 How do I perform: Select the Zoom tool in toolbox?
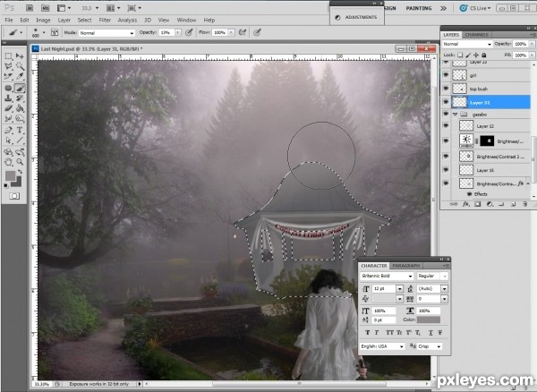[20, 162]
